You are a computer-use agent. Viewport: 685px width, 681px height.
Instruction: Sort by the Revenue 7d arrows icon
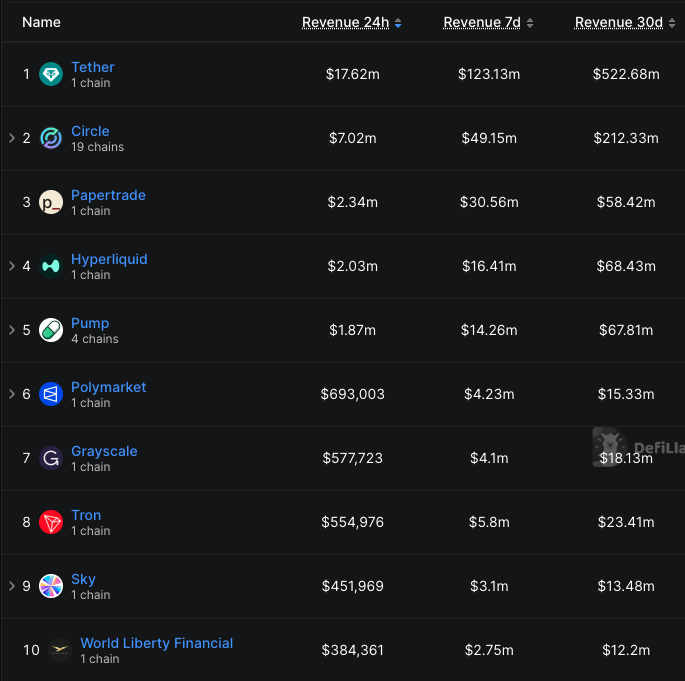click(530, 23)
